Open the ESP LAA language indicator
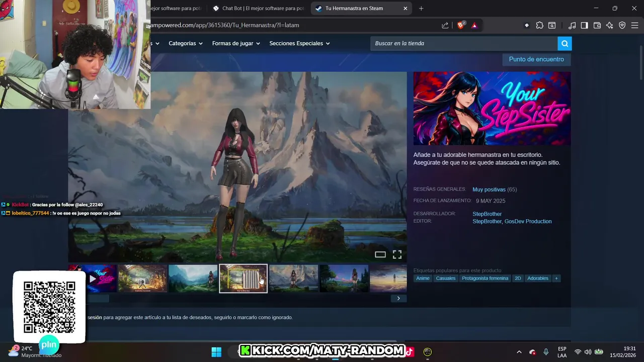This screenshot has height=362, width=644. click(x=562, y=352)
